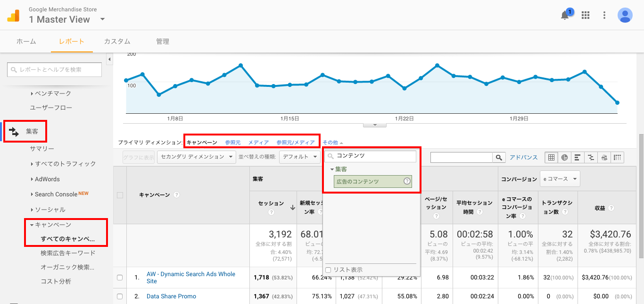Select 参照元 primary dimension
Screen dimensions: 644x304
[x=232, y=142]
